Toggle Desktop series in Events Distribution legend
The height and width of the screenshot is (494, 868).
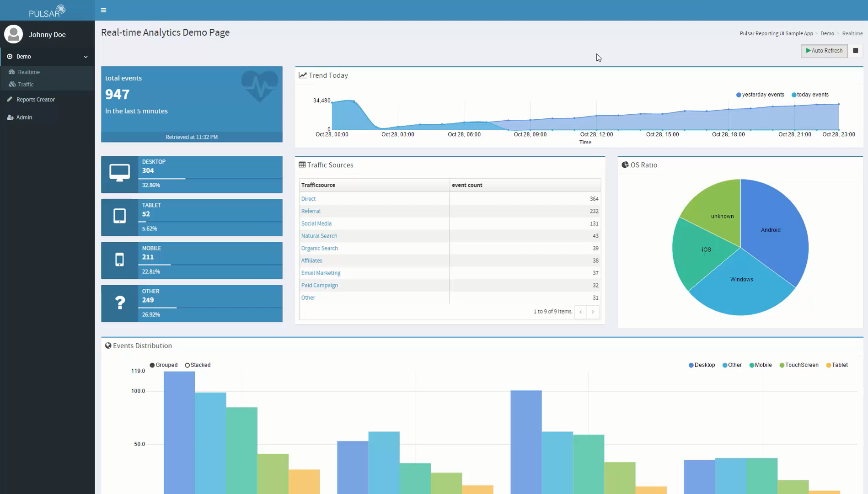[x=702, y=365]
